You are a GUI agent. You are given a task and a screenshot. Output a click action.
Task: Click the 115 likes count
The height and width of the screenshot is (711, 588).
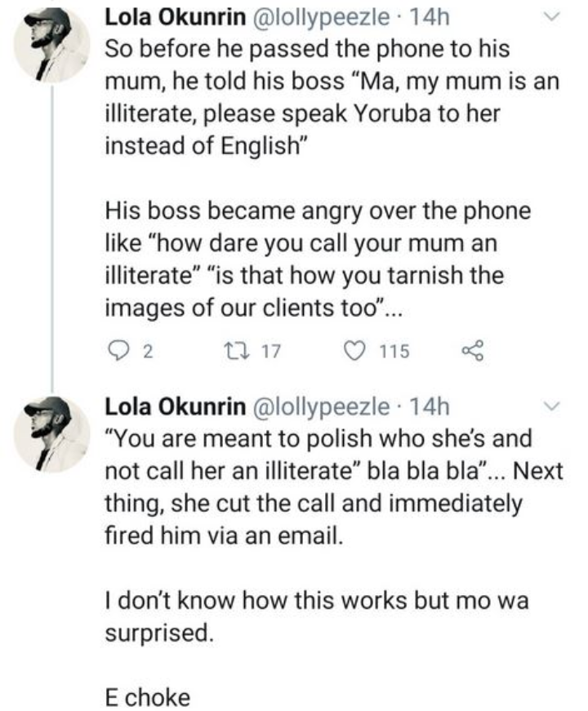(x=397, y=352)
